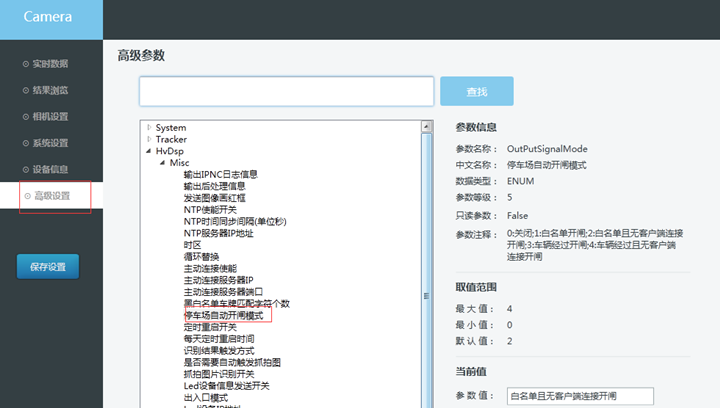Collapse the HvDsp tree node arrow
The height and width of the screenshot is (408, 720).
(149, 151)
